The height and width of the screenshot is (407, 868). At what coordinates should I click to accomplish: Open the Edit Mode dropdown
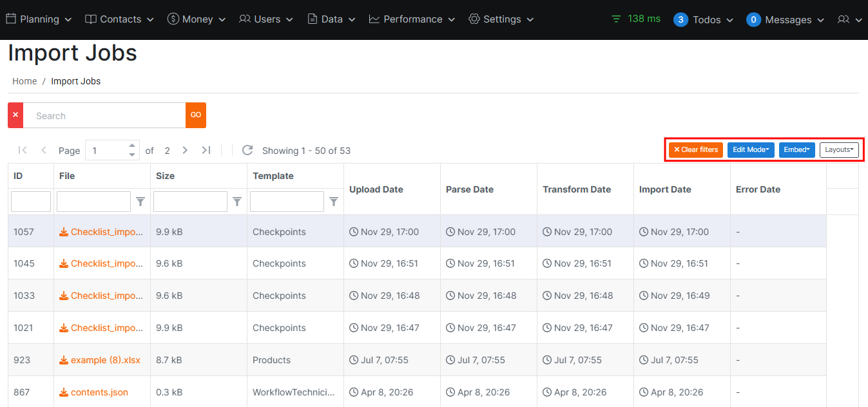(x=751, y=149)
